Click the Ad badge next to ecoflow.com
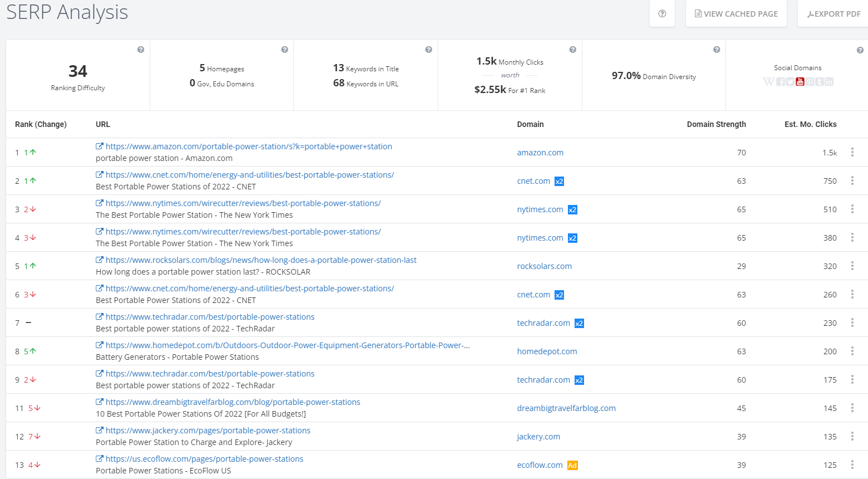The height and width of the screenshot is (479, 868). point(572,466)
